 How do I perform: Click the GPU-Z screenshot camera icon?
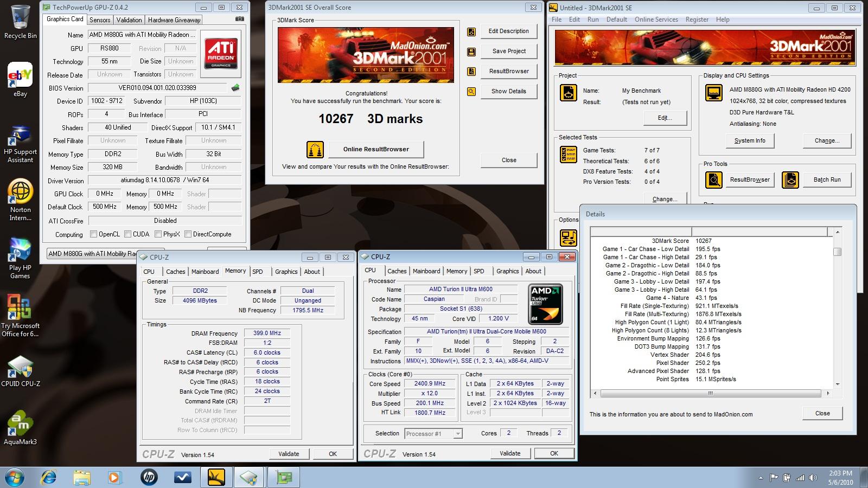point(239,19)
